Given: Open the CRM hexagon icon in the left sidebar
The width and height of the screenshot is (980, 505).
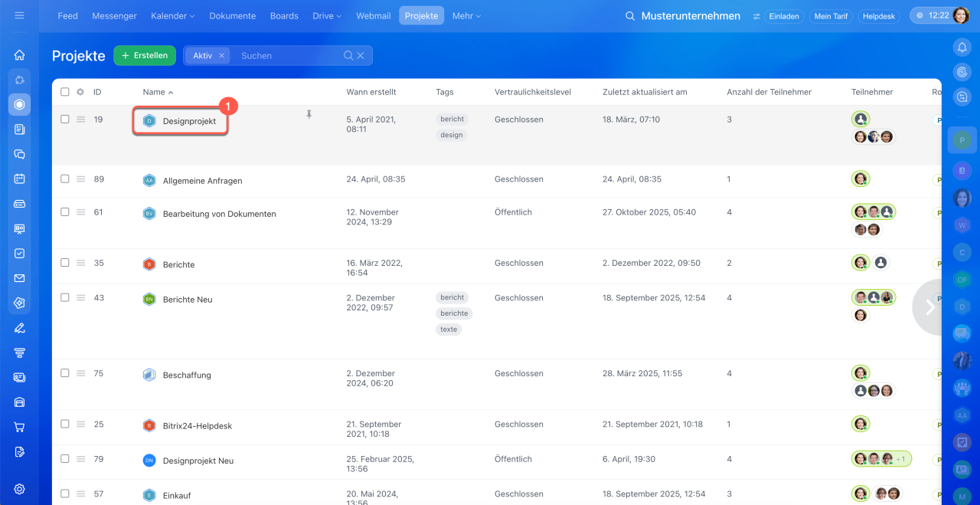Looking at the screenshot, I should click(19, 104).
